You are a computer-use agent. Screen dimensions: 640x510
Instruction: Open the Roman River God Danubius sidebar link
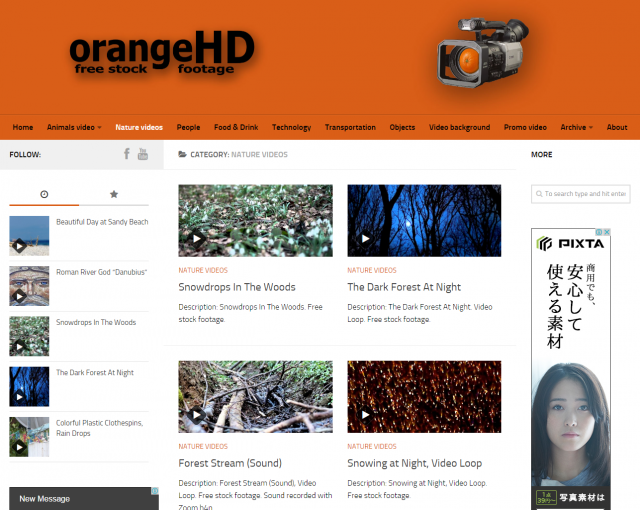[101, 272]
